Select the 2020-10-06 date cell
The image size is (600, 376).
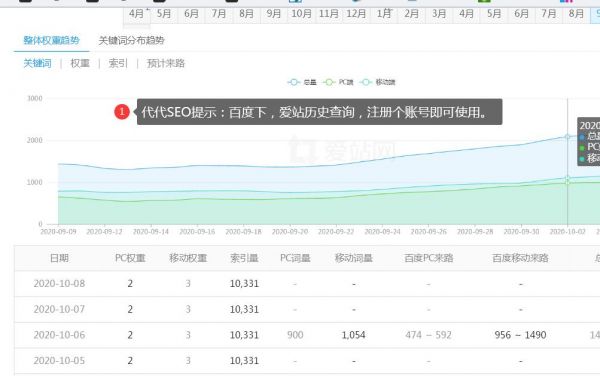tap(59, 335)
